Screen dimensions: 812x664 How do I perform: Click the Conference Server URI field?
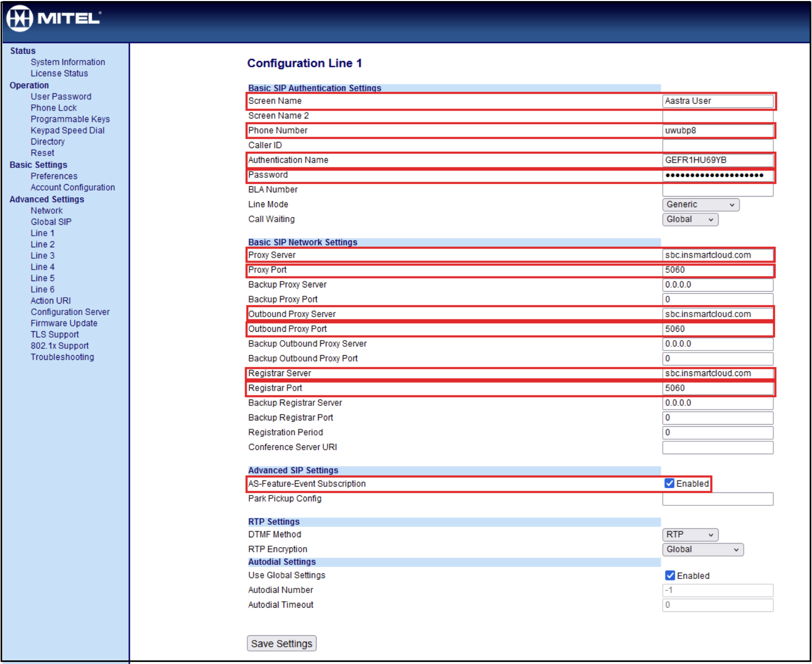click(x=718, y=448)
